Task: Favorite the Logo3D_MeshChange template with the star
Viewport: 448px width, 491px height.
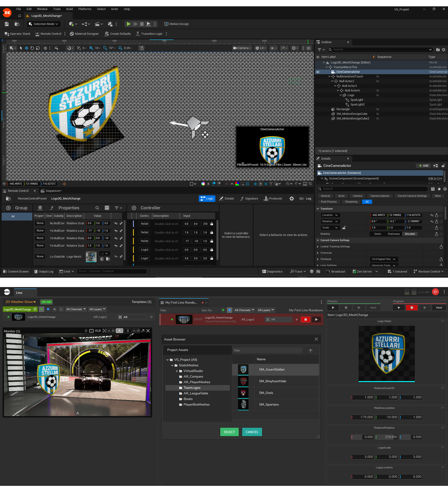Action: click(151, 317)
